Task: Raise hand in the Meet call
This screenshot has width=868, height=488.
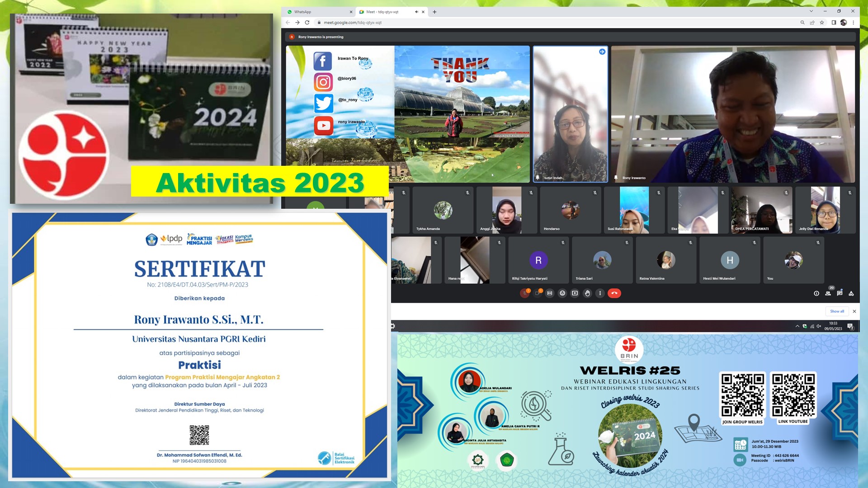Action: pos(587,293)
